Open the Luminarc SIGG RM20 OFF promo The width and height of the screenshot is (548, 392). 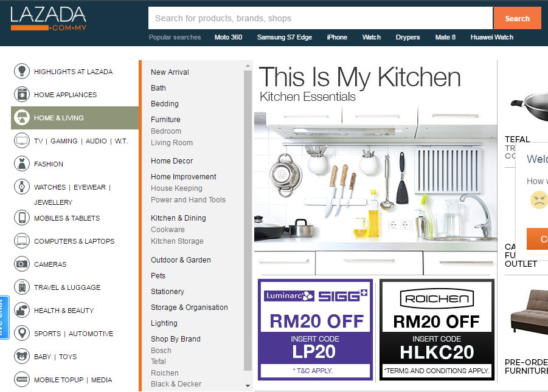(315, 329)
